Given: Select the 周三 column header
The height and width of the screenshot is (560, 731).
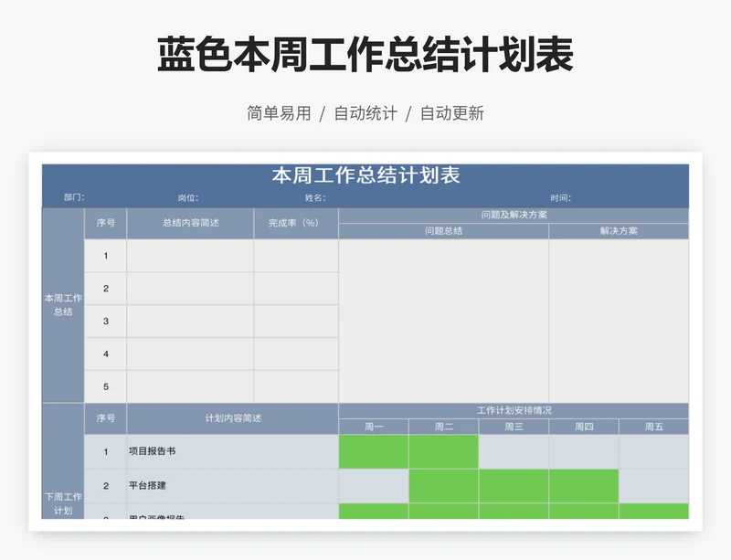Looking at the screenshot, I should tap(514, 427).
